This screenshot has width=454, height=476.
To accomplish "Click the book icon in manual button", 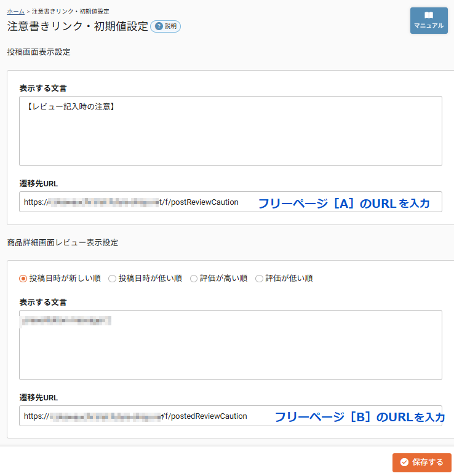I will (429, 15).
